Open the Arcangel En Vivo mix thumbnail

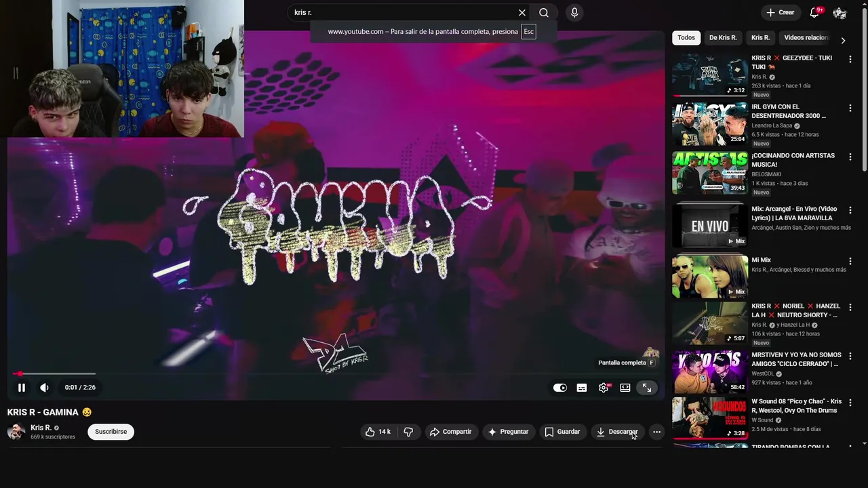(710, 226)
